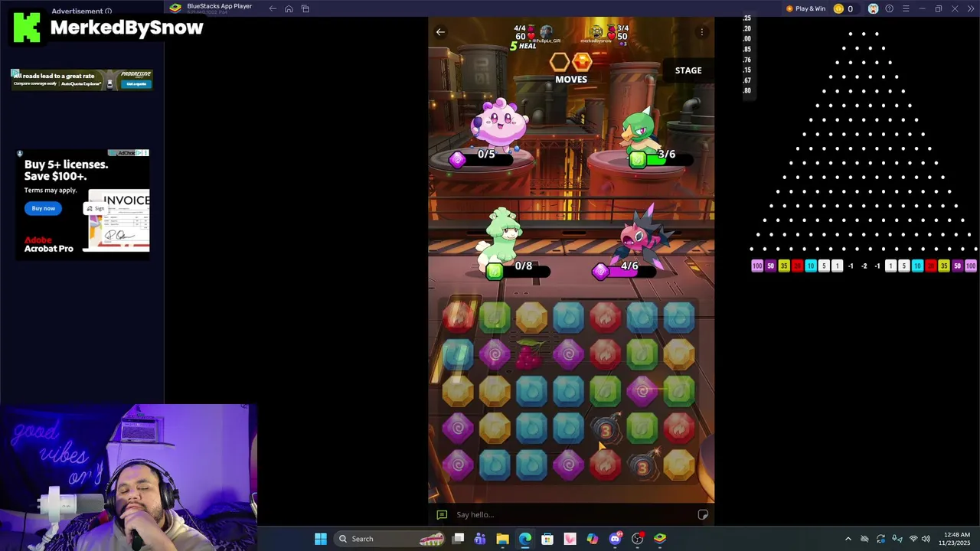This screenshot has width=980, height=551.
Task: Open Task View on the taskbar
Action: [x=458, y=539]
